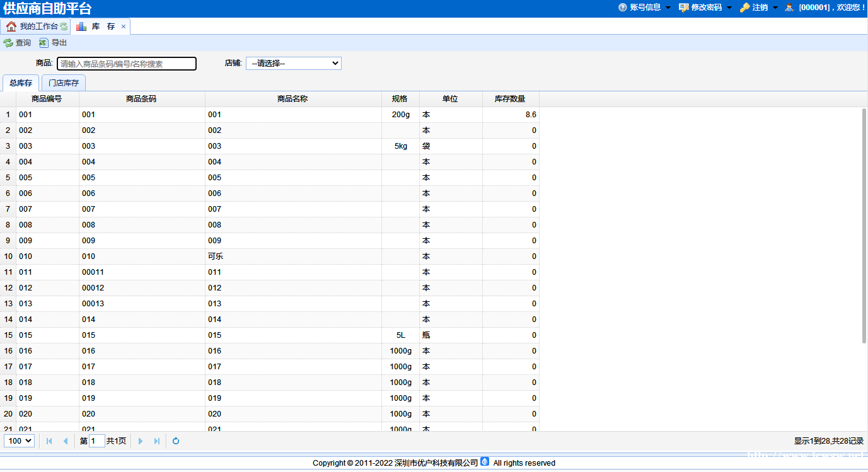Close the 库存 tab
This screenshot has height=472, width=868.
(124, 26)
